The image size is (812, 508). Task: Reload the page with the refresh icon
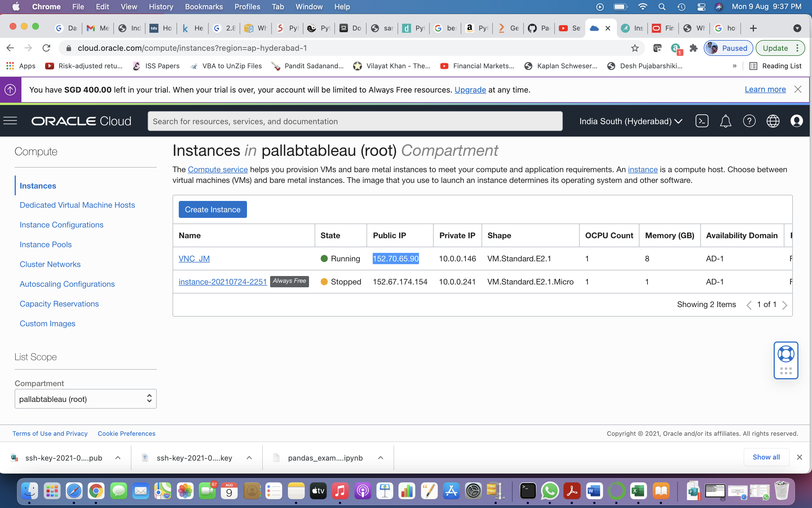[46, 48]
